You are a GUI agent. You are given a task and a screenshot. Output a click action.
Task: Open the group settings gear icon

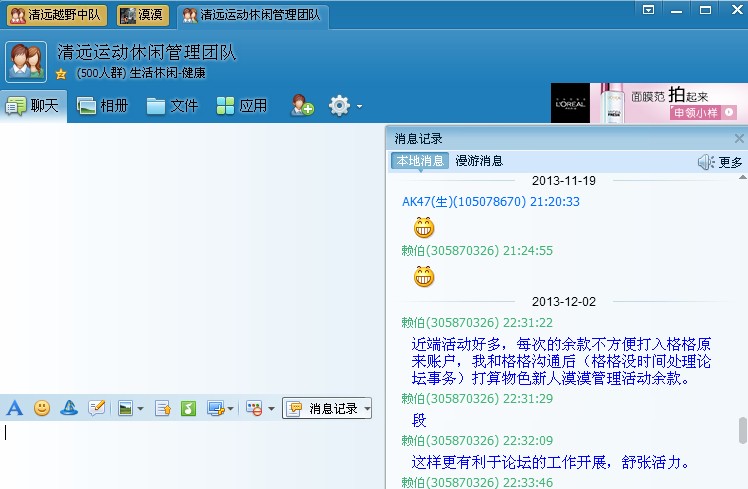(339, 106)
